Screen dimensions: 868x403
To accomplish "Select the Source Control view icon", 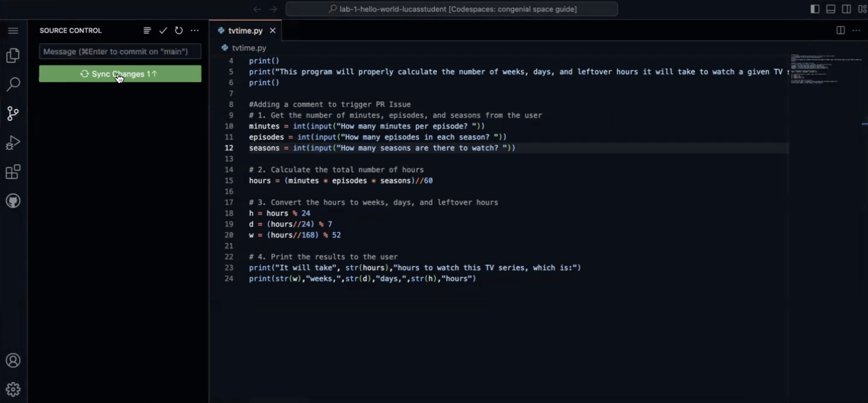I will tap(13, 113).
